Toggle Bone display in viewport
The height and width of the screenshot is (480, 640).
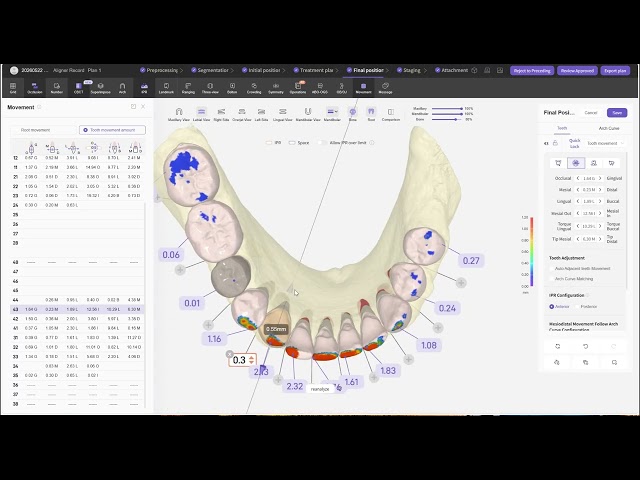click(x=353, y=115)
